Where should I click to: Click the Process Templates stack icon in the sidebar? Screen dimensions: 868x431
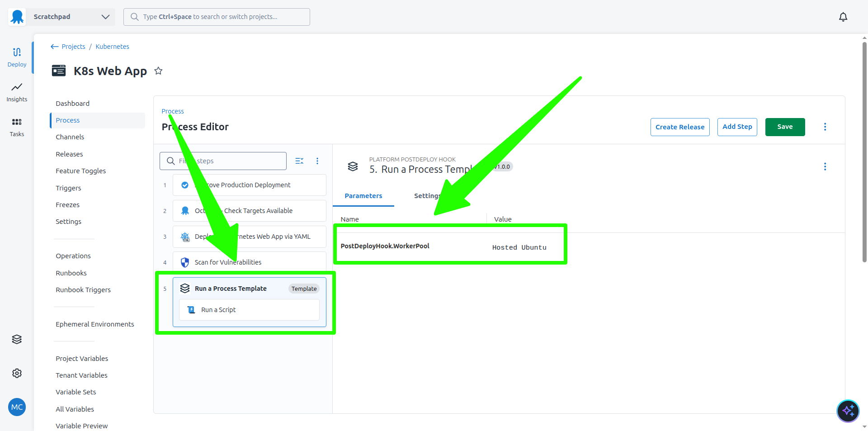[17, 339]
